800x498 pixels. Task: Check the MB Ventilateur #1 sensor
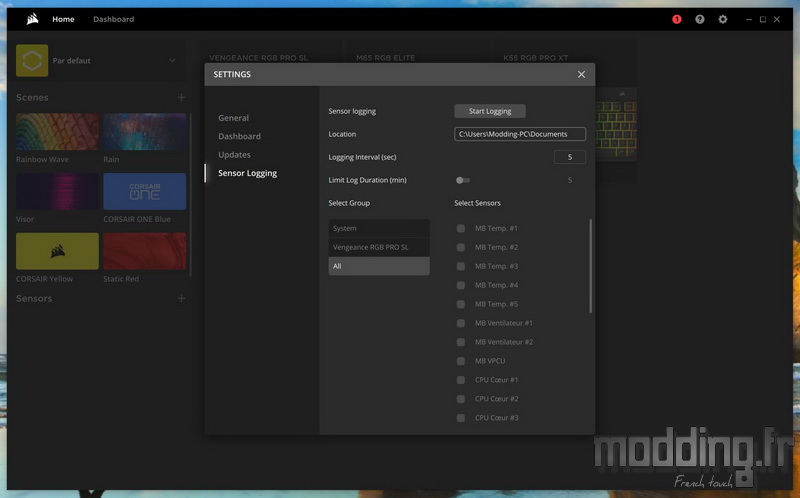(x=461, y=323)
